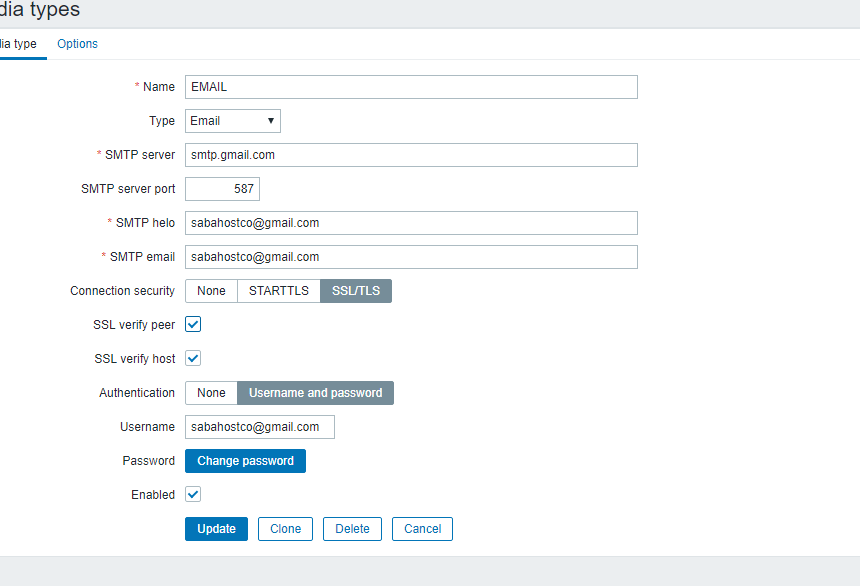Screen dimensions: 860x586
Task: Toggle the SSL verify host checkbox
Action: click(194, 358)
